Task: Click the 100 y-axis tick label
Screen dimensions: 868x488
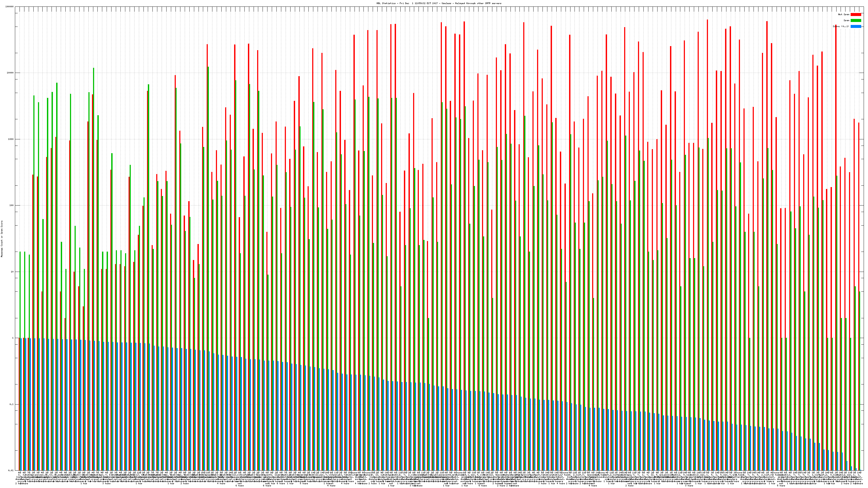Action: pyautogui.click(x=12, y=206)
